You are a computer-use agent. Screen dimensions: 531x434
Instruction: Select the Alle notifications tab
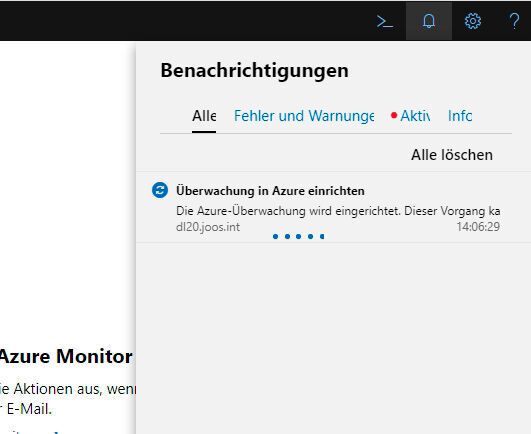[x=204, y=116]
